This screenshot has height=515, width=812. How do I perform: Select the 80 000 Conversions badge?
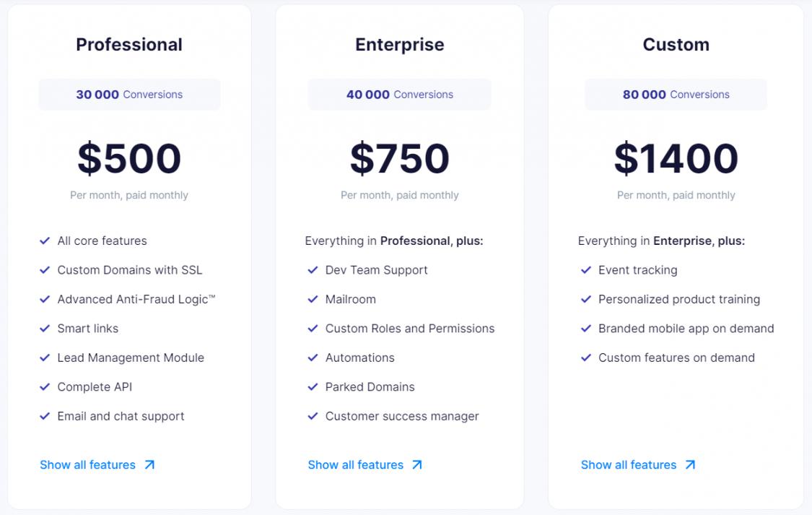click(x=676, y=95)
